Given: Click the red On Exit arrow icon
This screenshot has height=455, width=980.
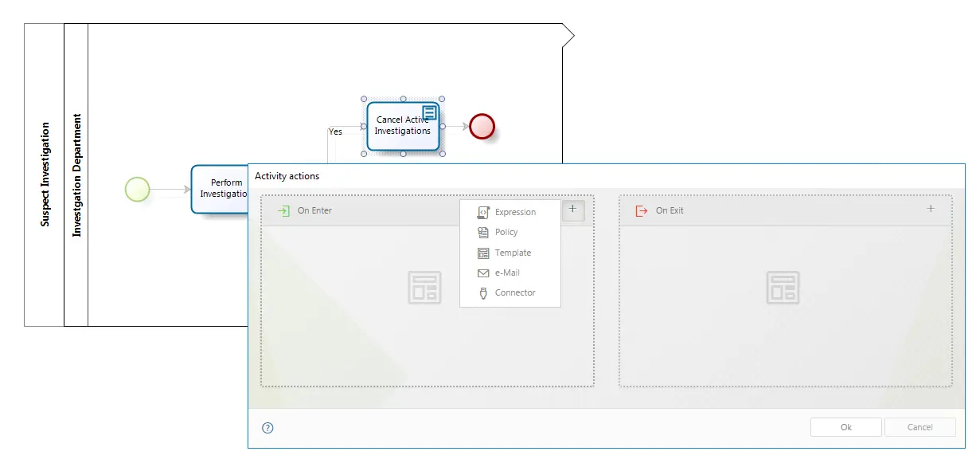Looking at the screenshot, I should pos(642,210).
